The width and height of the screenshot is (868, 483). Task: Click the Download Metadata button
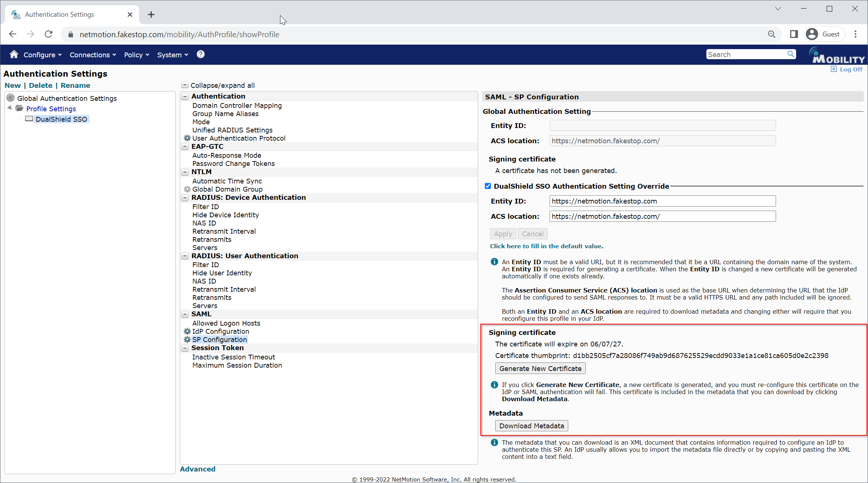coord(531,426)
